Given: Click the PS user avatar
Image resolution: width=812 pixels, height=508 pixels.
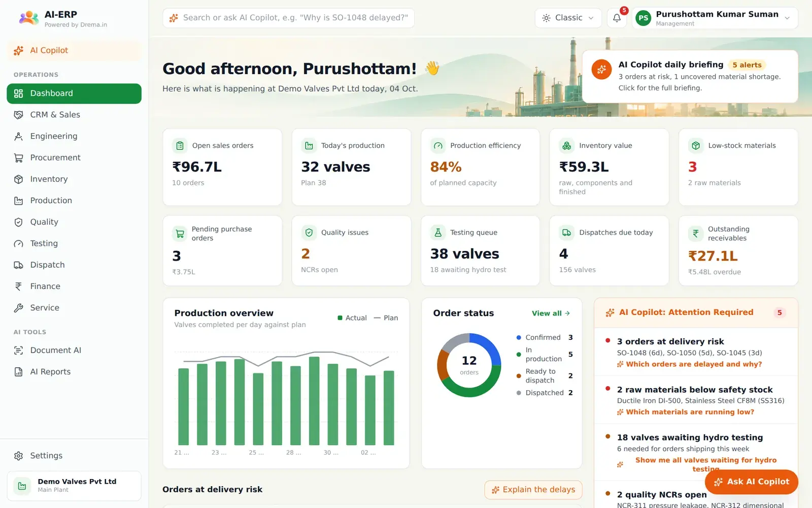Looking at the screenshot, I should click(643, 18).
